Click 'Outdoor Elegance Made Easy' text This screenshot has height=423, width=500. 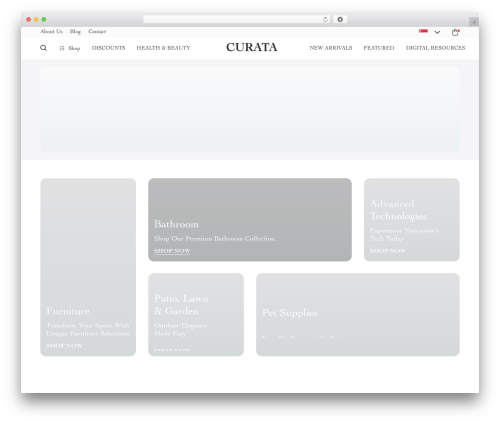coord(180,329)
